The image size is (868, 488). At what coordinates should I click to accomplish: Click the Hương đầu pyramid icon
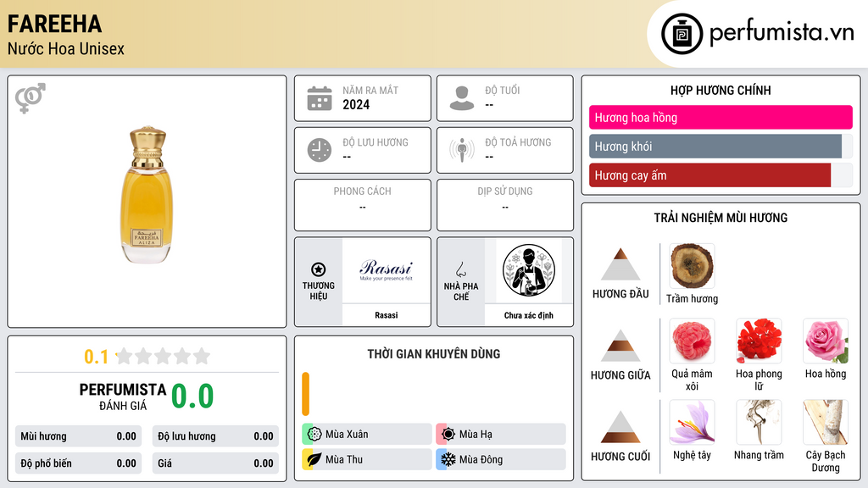tap(620, 264)
